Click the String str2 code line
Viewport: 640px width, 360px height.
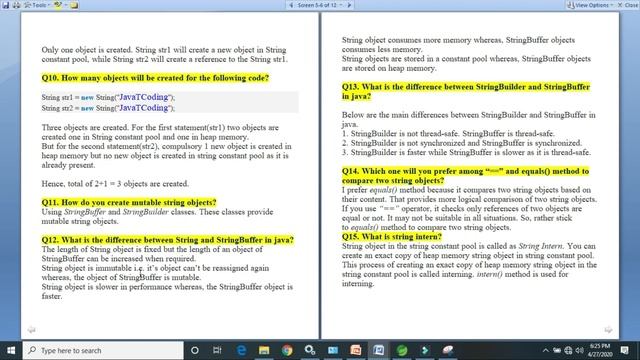click(108, 108)
